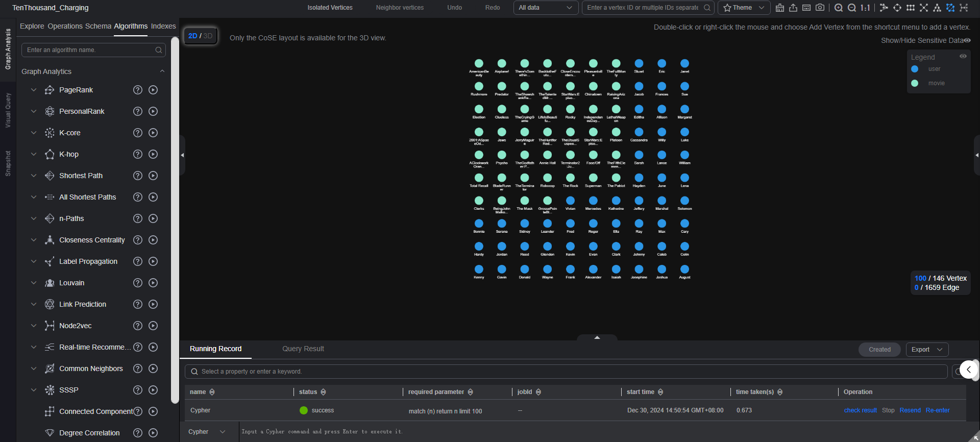Open the Visual Query sidebar tab
Viewport: 980px width, 442px height.
point(8,110)
